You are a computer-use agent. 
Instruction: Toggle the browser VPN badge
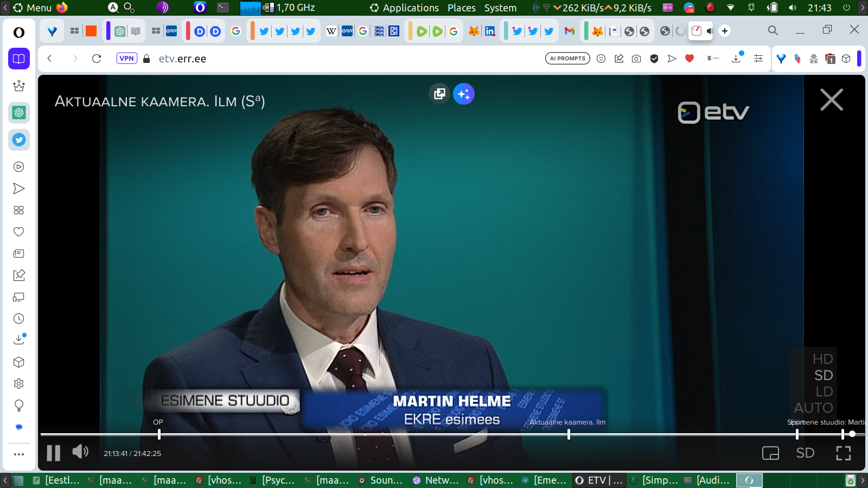coord(126,59)
